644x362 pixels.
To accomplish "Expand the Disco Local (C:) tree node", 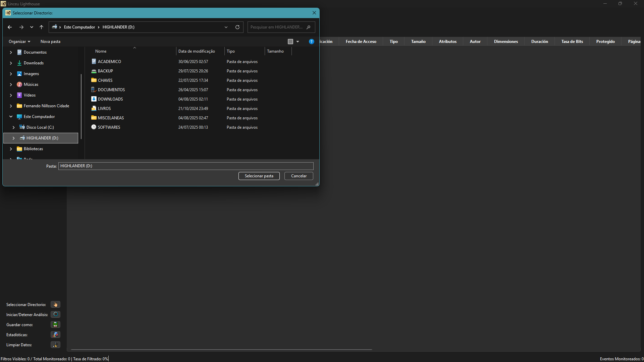I will (13, 127).
